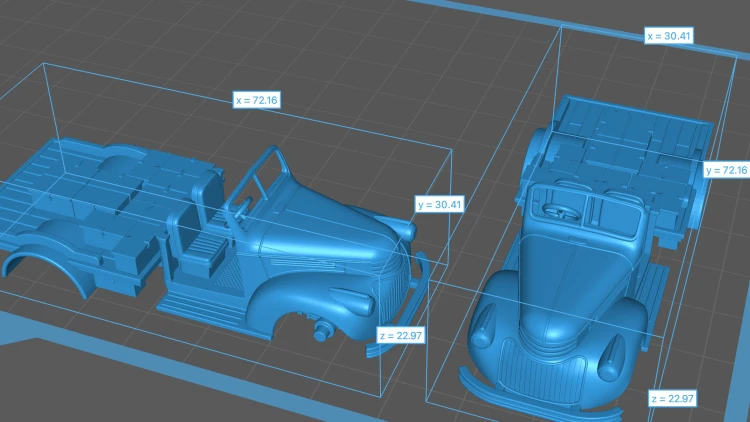Screen dimensions: 750x422
Task: Click the right truck's x = 30.41 label
Action: [669, 35]
